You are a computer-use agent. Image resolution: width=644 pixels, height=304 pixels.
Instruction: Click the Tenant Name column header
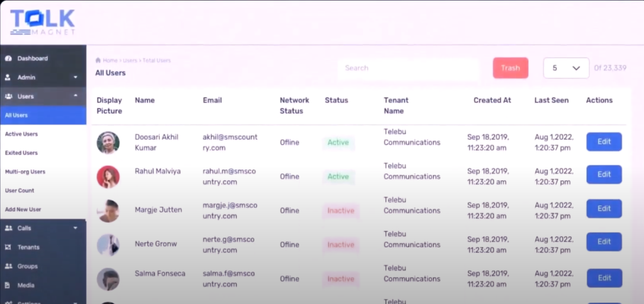(x=396, y=106)
